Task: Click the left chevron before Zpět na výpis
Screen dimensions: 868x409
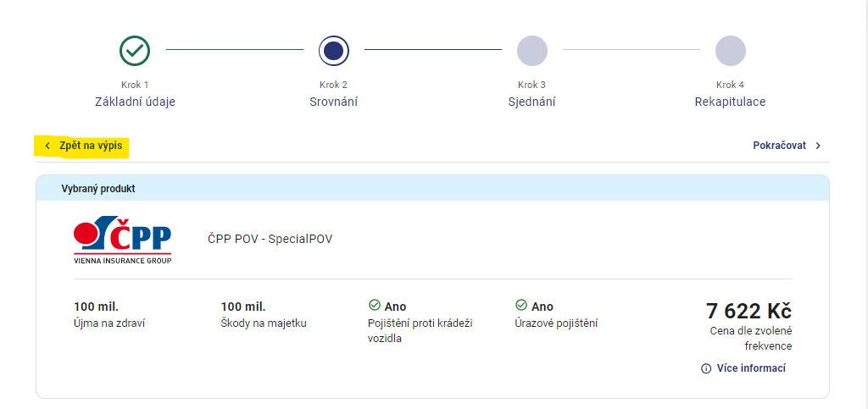Action: tap(47, 146)
